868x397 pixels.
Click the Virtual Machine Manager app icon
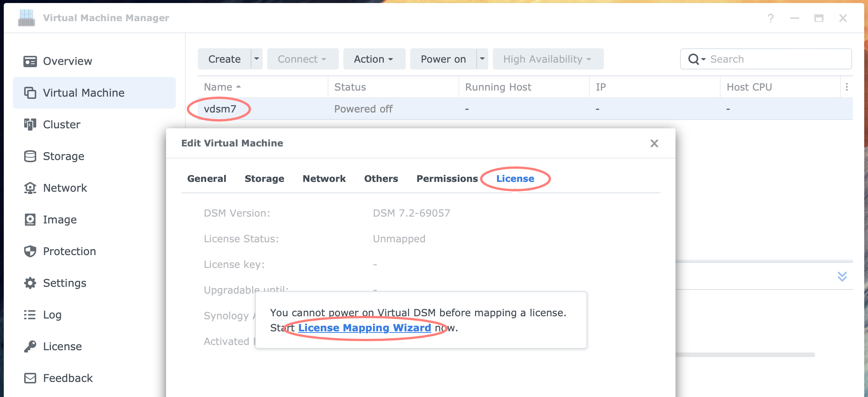26,18
